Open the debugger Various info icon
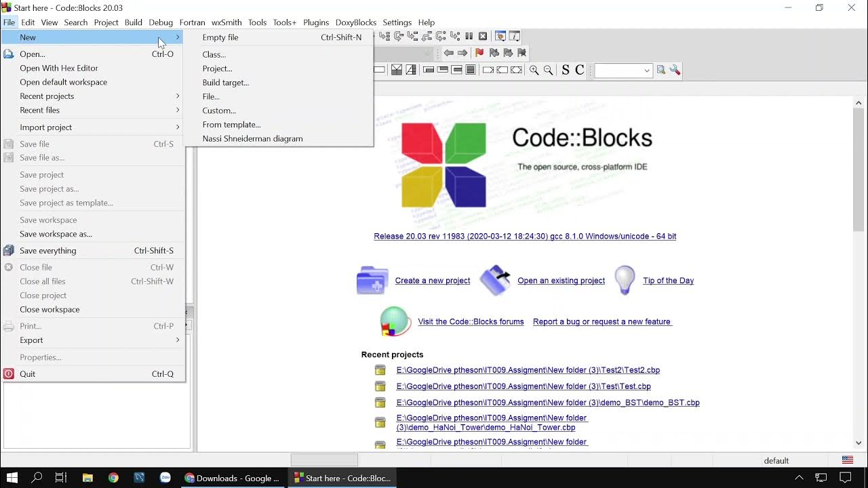868x488 pixels. coord(514,36)
